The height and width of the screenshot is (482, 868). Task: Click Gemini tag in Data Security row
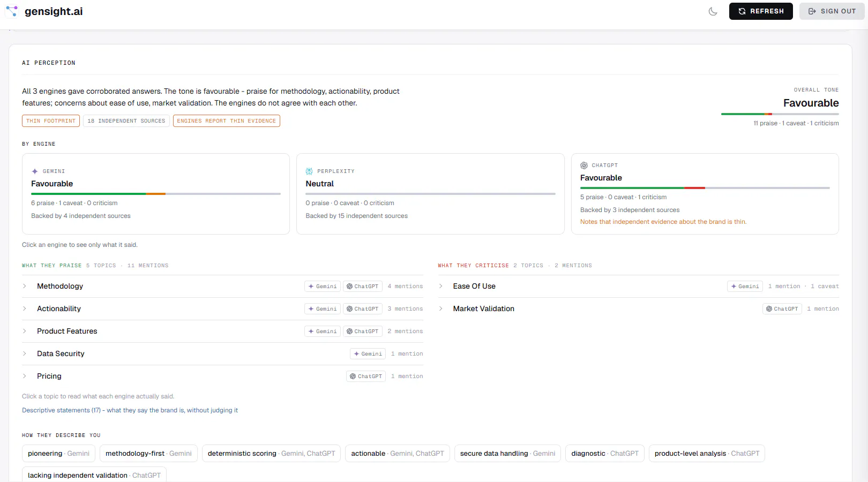coord(368,354)
